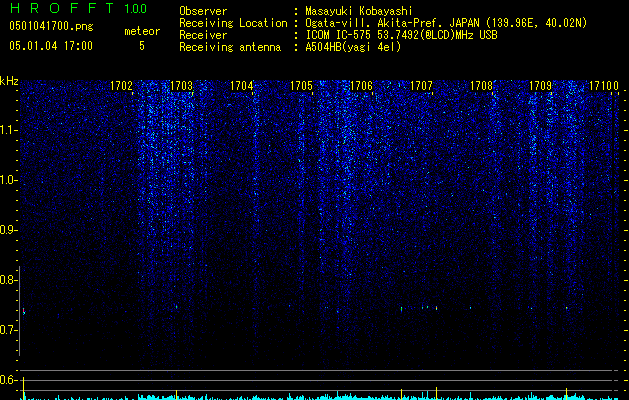
Task: Click the 0.9 kHz axis label
Action: tap(9, 230)
